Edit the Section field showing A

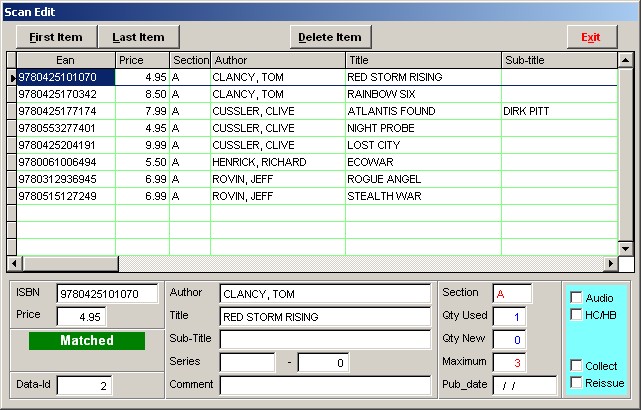pos(512,294)
